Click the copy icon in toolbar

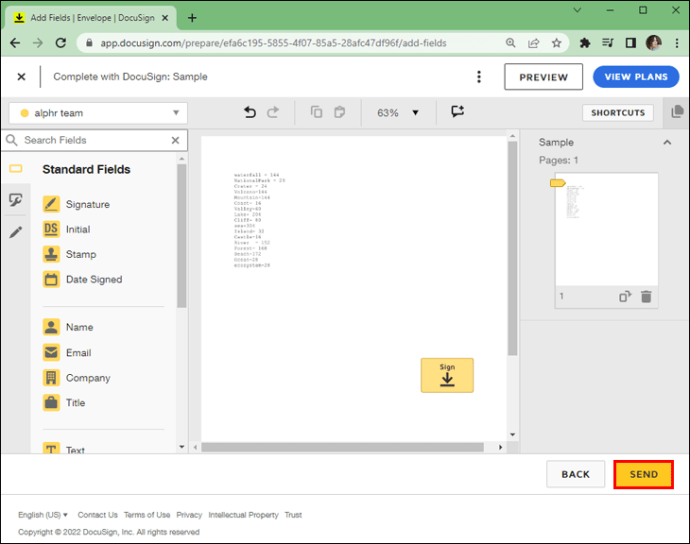click(x=316, y=112)
